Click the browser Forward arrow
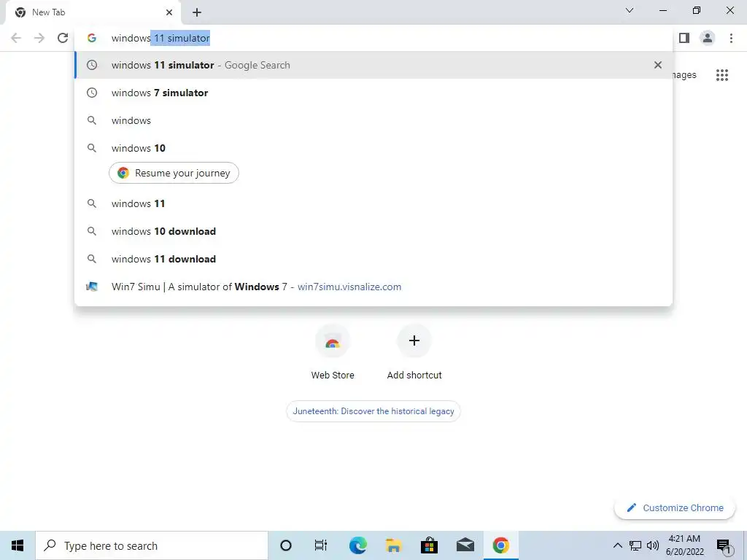This screenshot has width=747, height=560. (x=39, y=38)
